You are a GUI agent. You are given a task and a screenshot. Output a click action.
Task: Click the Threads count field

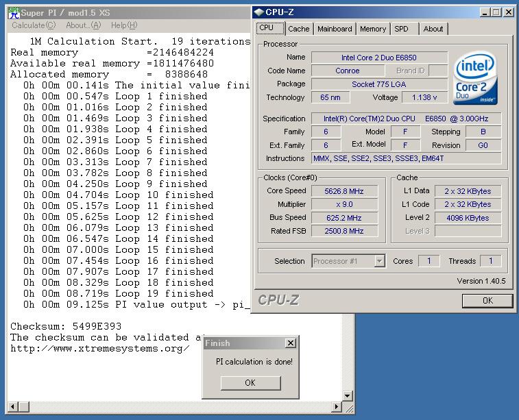click(x=491, y=261)
